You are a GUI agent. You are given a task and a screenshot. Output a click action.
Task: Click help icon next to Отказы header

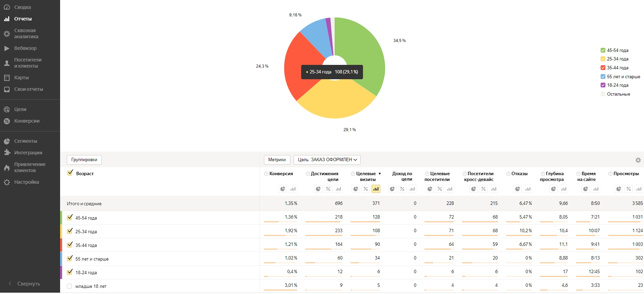point(508,174)
